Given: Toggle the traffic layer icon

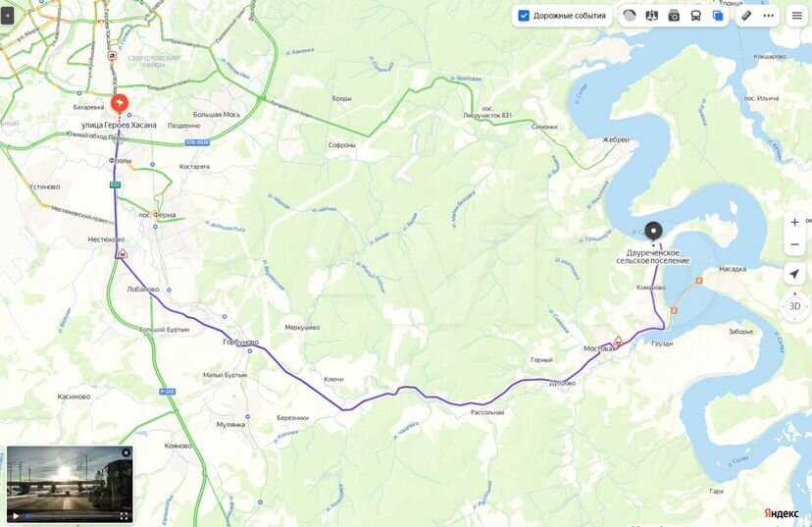Looking at the screenshot, I should [x=630, y=16].
